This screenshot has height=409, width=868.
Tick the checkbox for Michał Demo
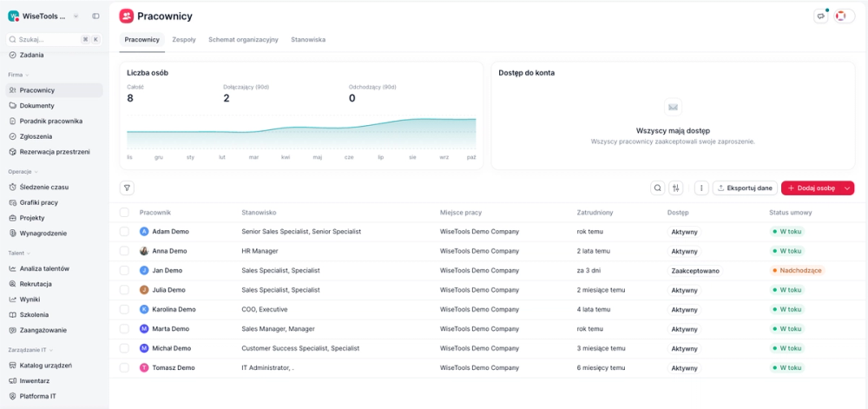124,348
